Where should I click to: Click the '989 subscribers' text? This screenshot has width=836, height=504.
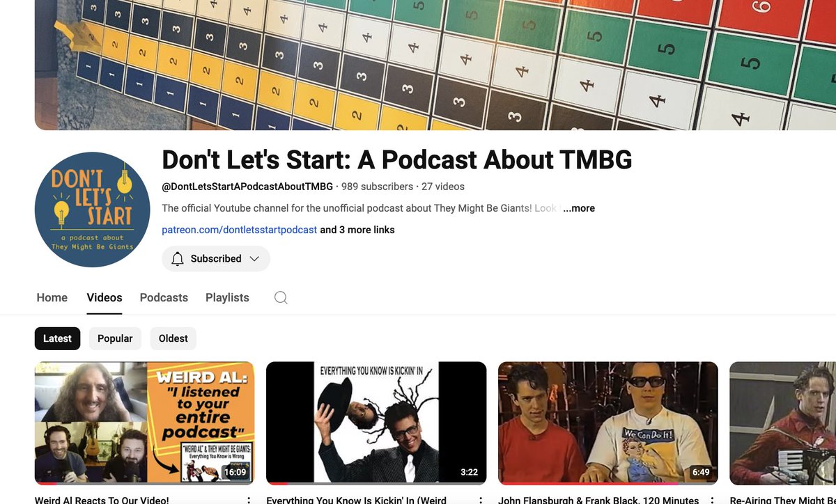coord(377,187)
